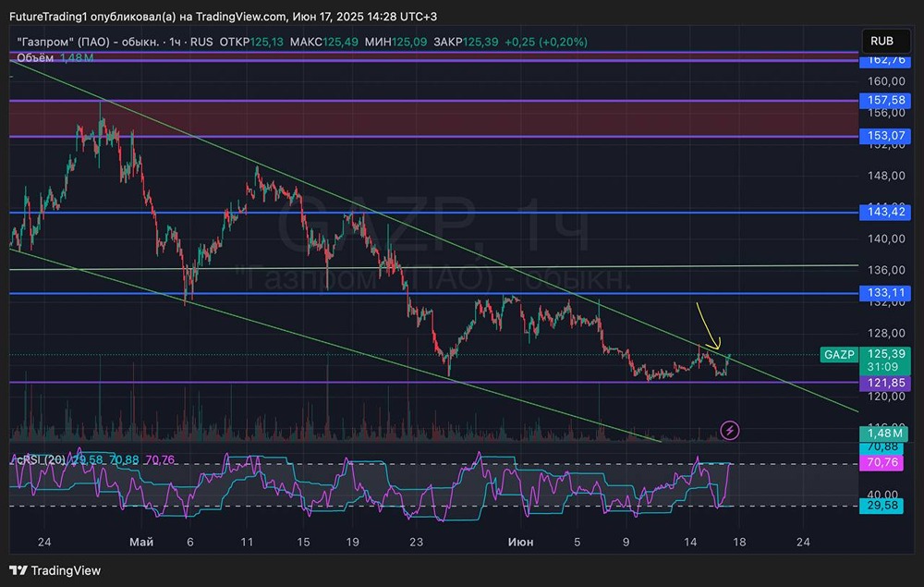Select the 133,11 price level label
The image size is (924, 587).
click(886, 292)
